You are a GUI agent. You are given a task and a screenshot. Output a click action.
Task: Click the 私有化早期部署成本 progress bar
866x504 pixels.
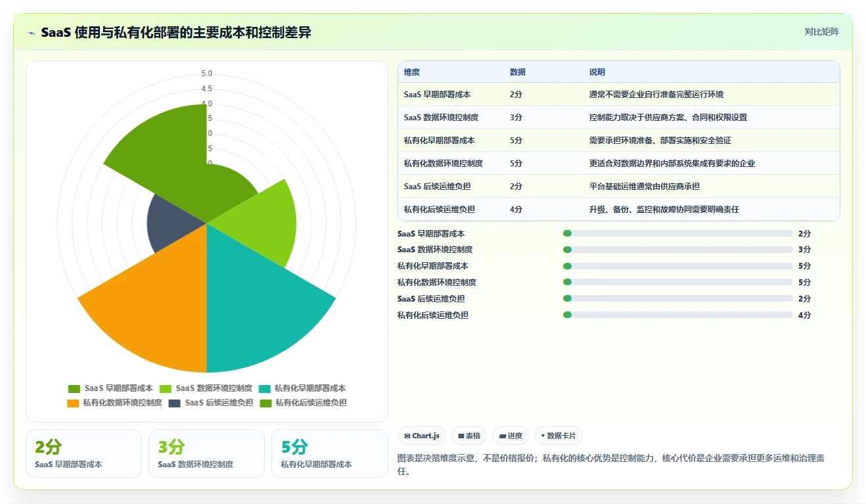[677, 266]
